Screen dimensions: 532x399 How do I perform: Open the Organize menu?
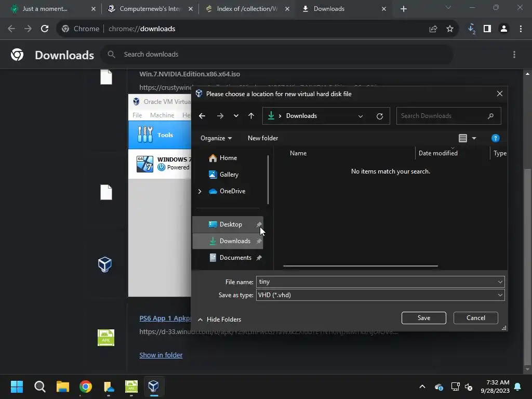click(216, 138)
